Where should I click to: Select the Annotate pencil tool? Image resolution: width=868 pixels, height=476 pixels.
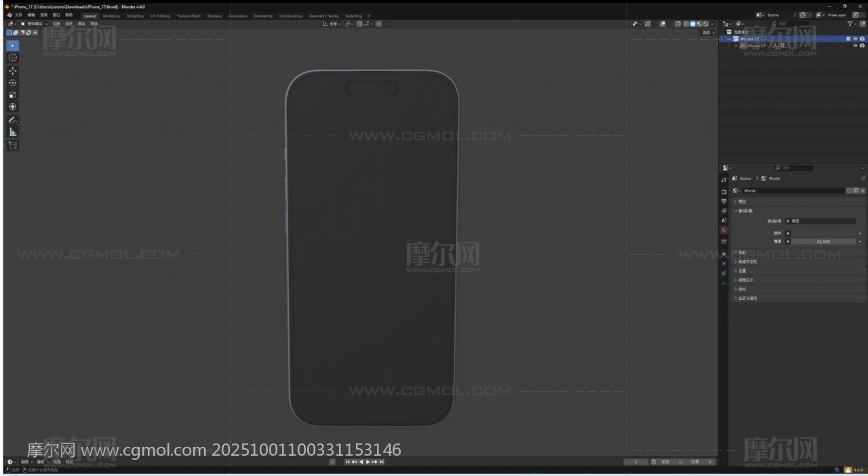[13, 120]
